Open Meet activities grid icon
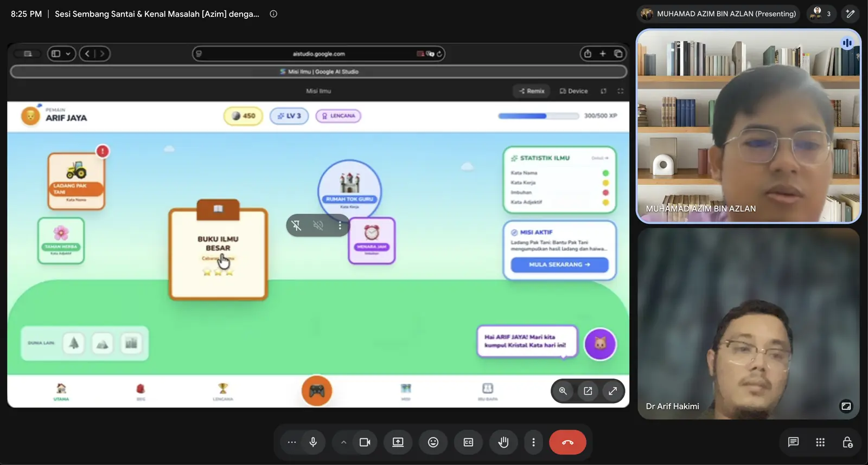This screenshot has height=465, width=868. 820,442
